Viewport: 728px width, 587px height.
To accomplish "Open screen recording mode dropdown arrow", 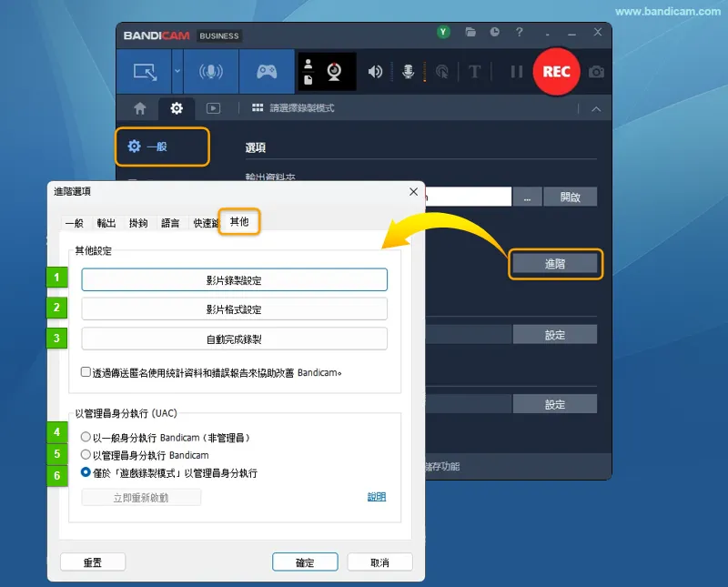I will tap(177, 72).
